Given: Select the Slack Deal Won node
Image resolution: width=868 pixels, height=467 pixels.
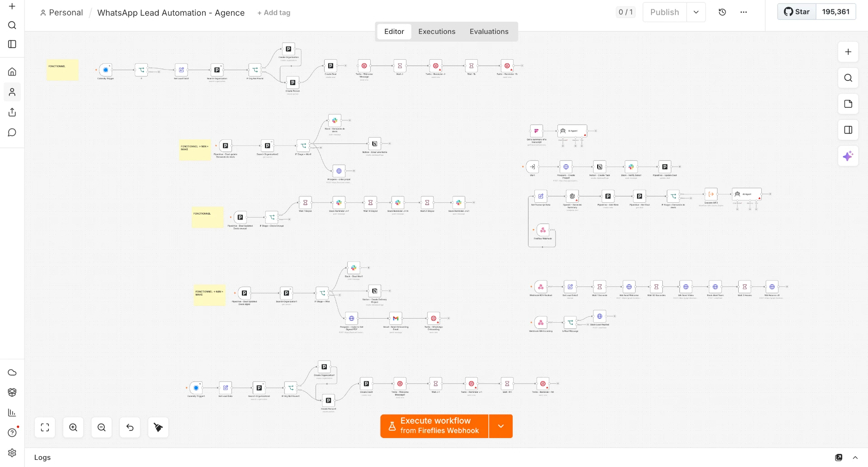Looking at the screenshot, I should coord(354,268).
